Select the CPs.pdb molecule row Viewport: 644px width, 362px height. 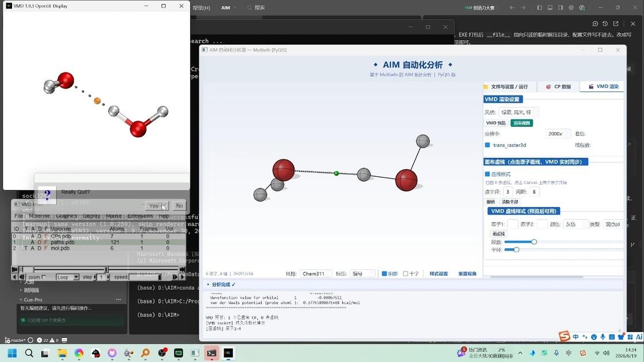pyautogui.click(x=98, y=236)
